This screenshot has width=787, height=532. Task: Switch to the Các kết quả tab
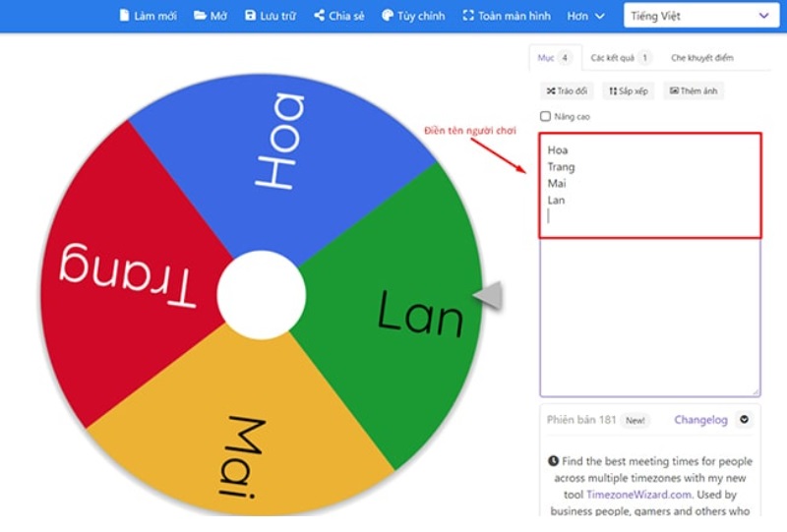pyautogui.click(x=620, y=58)
